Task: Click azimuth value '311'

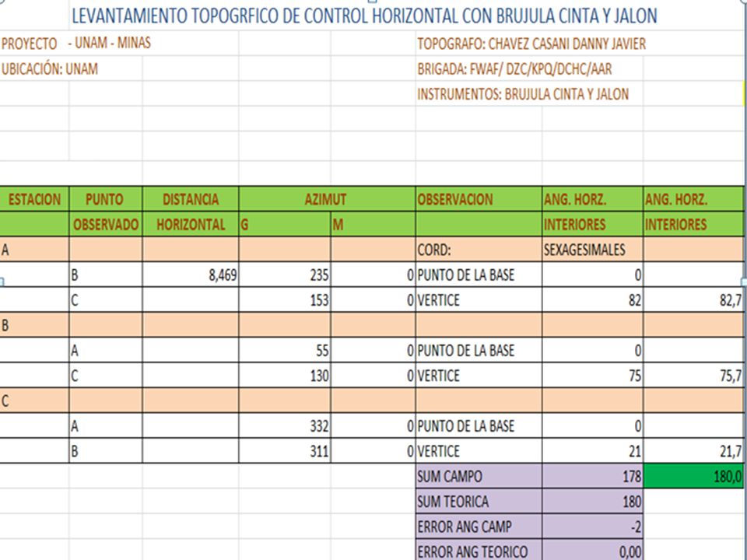Action: pyautogui.click(x=285, y=451)
